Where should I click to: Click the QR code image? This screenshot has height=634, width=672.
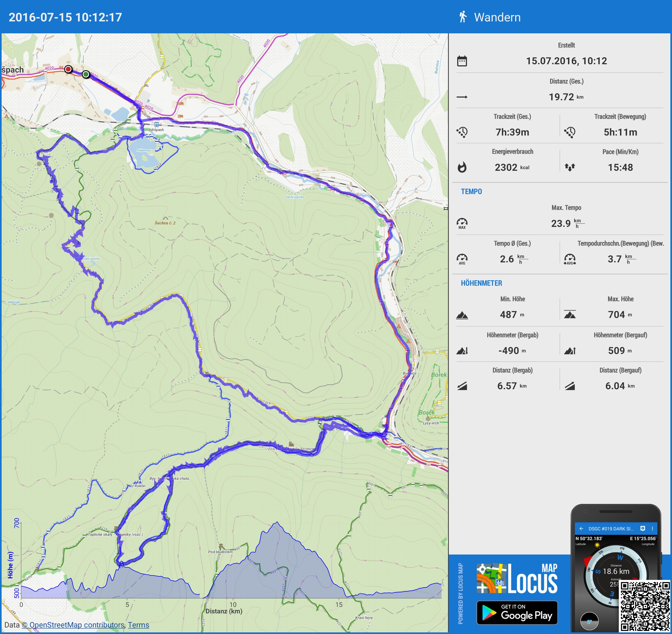645,606
